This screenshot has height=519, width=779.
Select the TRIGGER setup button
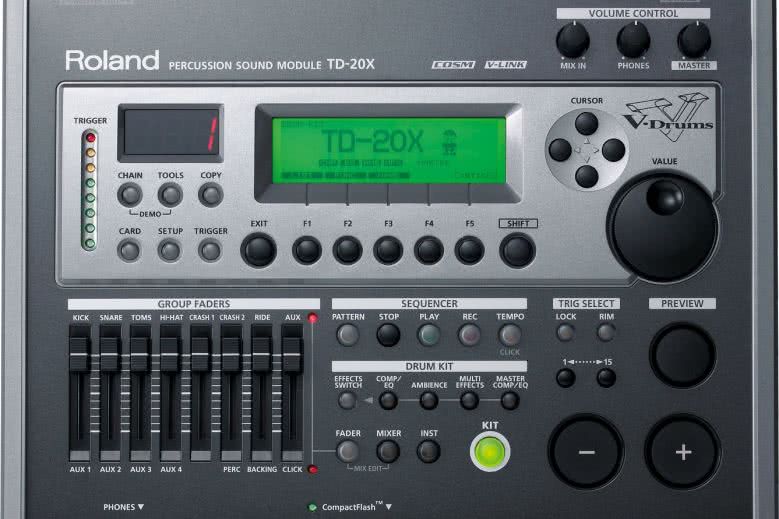(210, 250)
